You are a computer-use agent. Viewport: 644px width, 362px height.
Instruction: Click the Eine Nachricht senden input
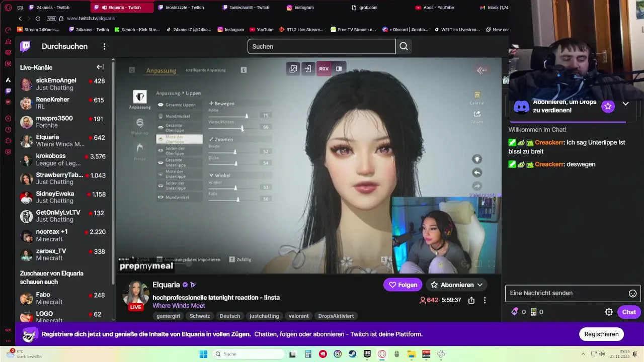pos(573,293)
